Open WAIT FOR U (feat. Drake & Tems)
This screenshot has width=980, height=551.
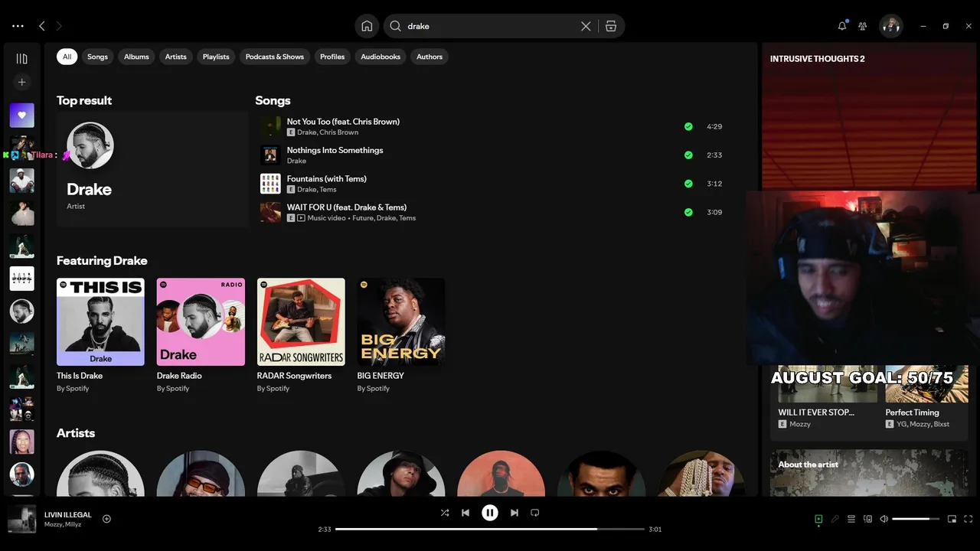point(346,207)
